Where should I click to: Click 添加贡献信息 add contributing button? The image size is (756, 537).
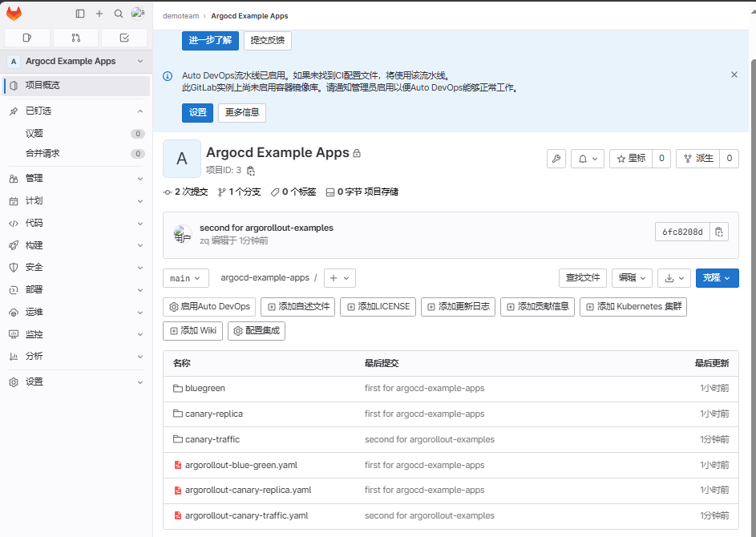538,307
